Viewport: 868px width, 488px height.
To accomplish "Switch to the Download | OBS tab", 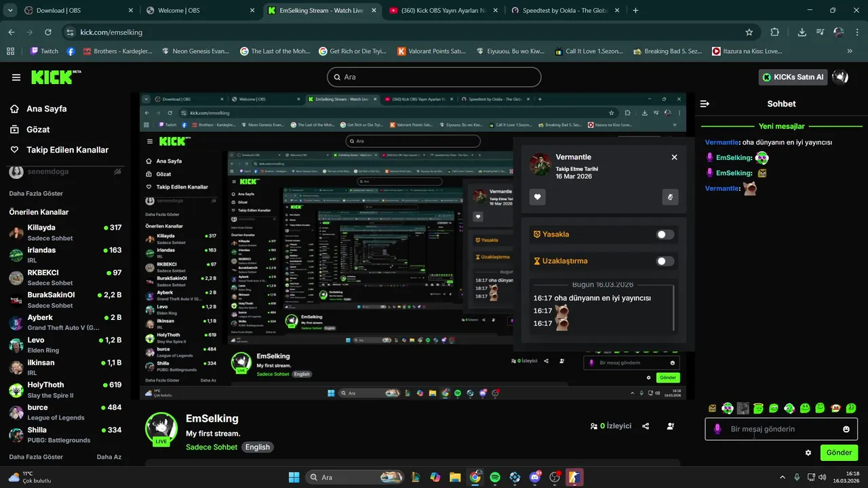I will (x=78, y=10).
